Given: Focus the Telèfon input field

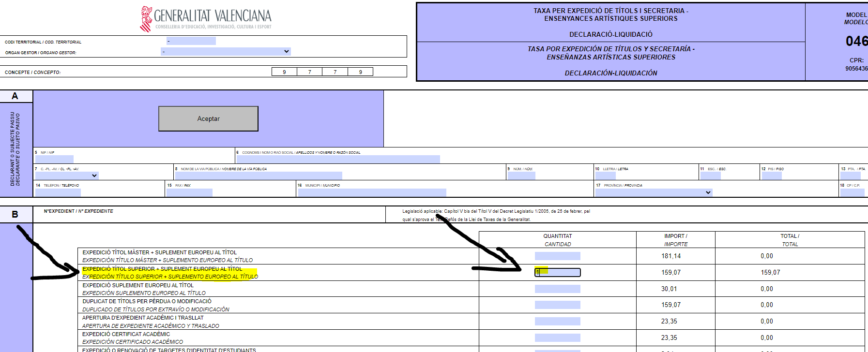Looking at the screenshot, I should coord(58,192).
